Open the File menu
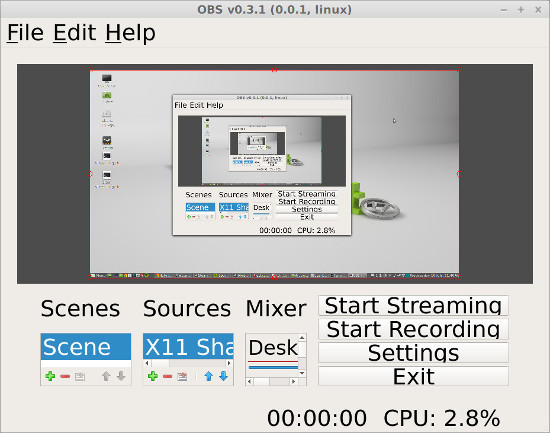 click(x=26, y=33)
